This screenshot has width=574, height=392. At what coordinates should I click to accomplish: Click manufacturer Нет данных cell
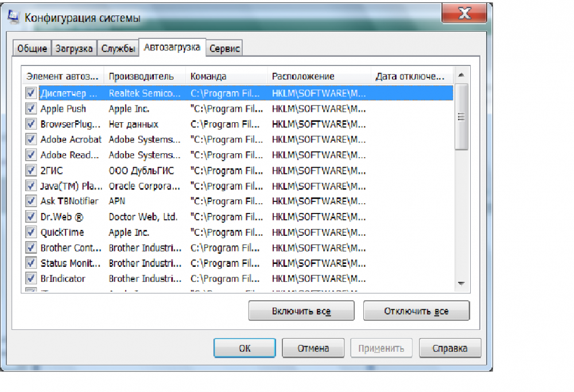(133, 124)
